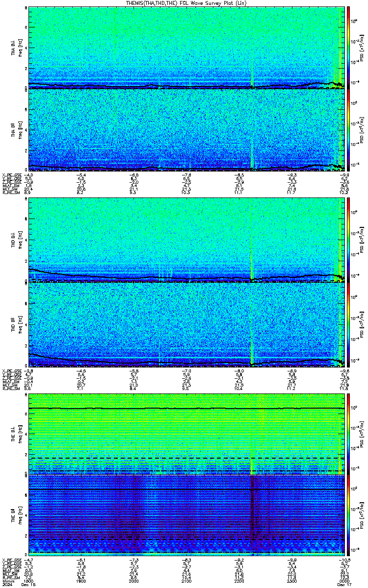
Task: Select the THD B-parallel spectrogram panel
Action: [x=186, y=324]
